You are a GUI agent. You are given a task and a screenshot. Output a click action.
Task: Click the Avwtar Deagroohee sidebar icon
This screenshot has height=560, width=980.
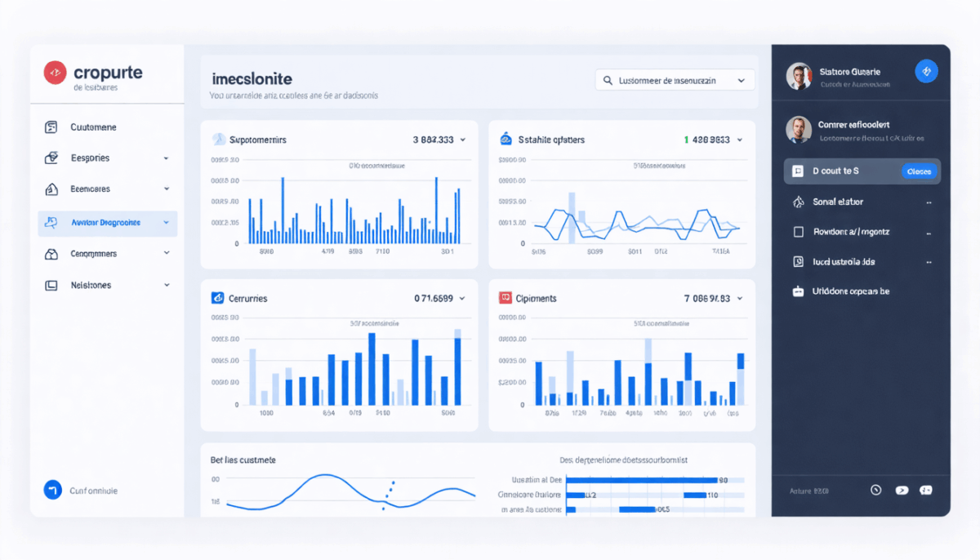pyautogui.click(x=51, y=222)
